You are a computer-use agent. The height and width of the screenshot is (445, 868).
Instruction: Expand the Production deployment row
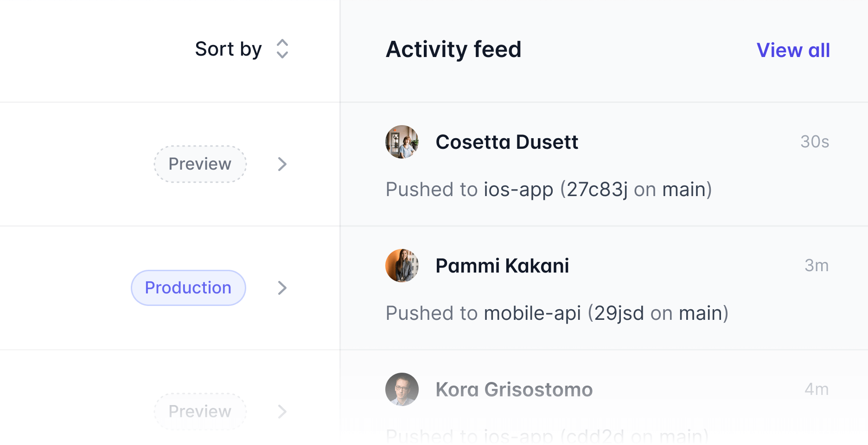[x=282, y=288]
